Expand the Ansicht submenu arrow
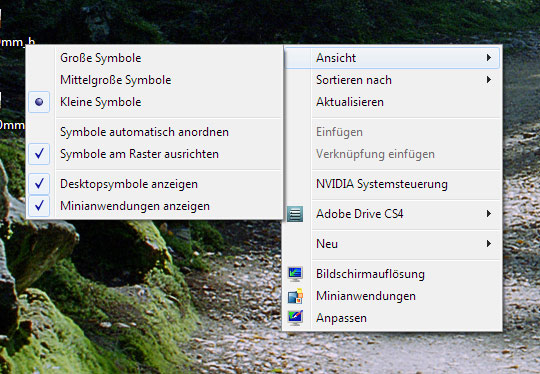The image size is (540, 374). pos(489,58)
